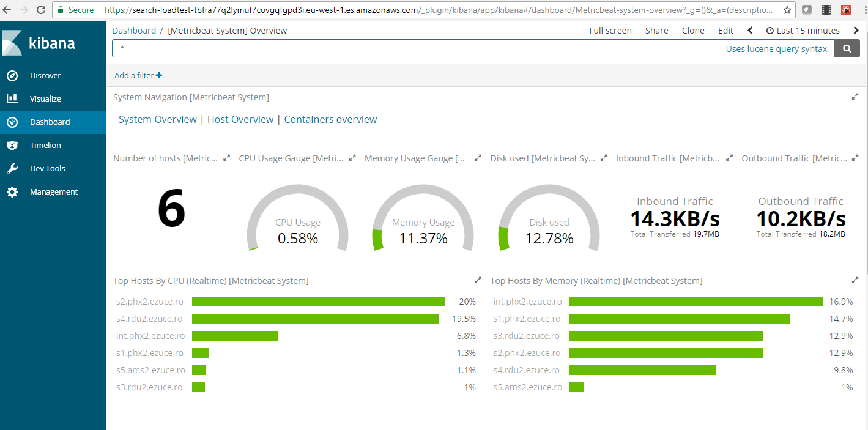Move time range forward with right chevron

pos(855,31)
